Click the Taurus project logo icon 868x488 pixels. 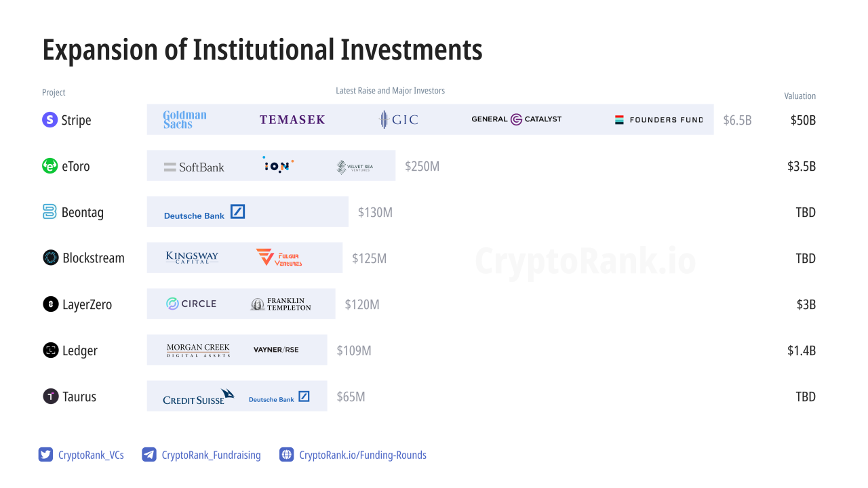pos(51,396)
